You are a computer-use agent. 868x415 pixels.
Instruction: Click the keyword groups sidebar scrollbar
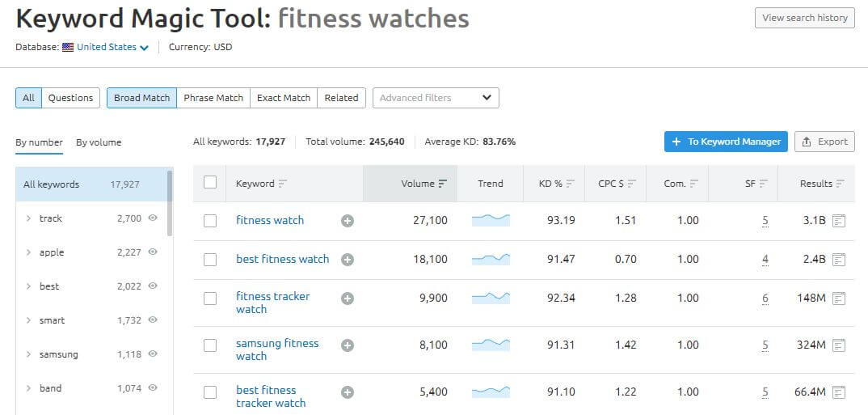(x=170, y=203)
